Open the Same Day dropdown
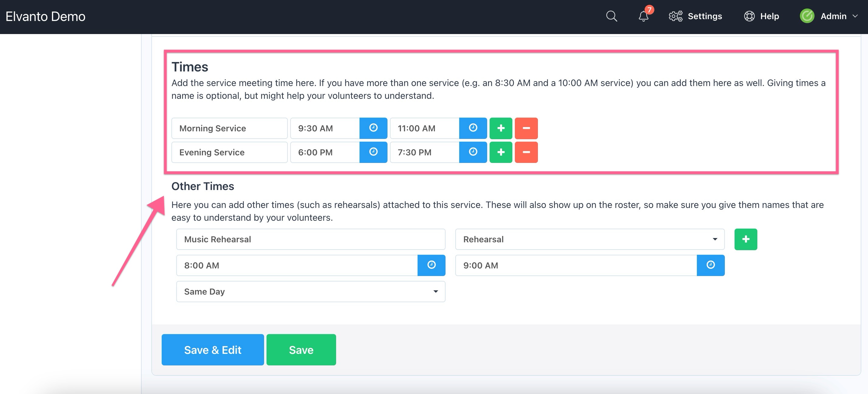This screenshot has height=394, width=868. [311, 292]
